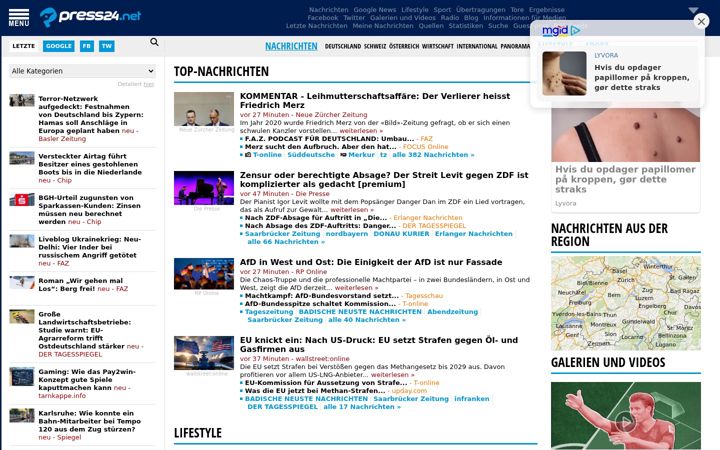Open F.A.Z. Podcast für Deutschland link
Image resolution: width=720 pixels, height=450 pixels.
[x=329, y=139]
